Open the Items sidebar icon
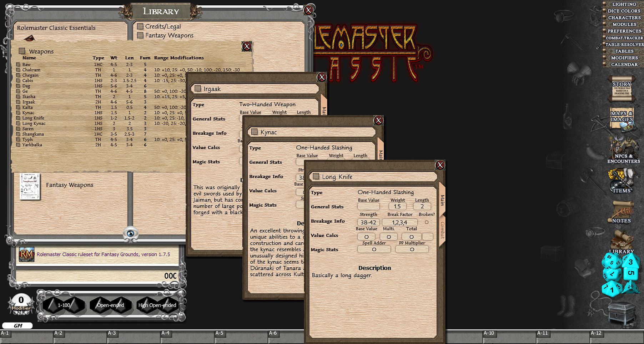Viewport: 644px width, 344px height. 622,181
